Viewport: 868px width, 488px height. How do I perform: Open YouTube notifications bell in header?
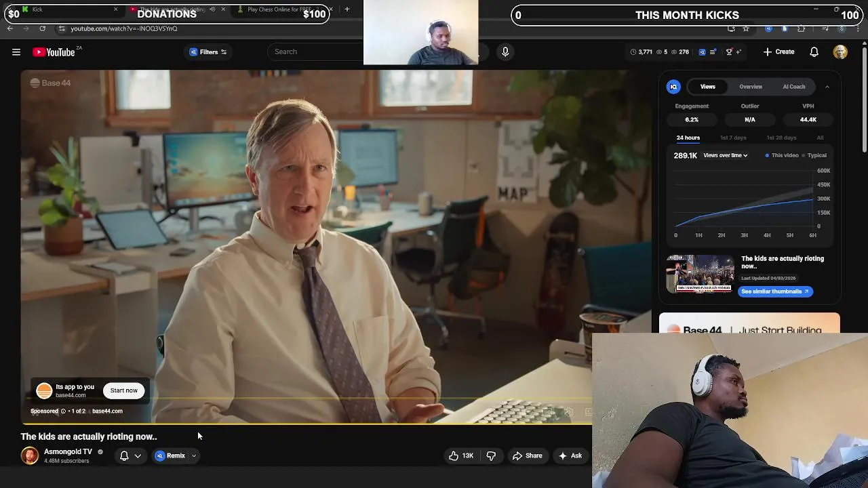(814, 52)
